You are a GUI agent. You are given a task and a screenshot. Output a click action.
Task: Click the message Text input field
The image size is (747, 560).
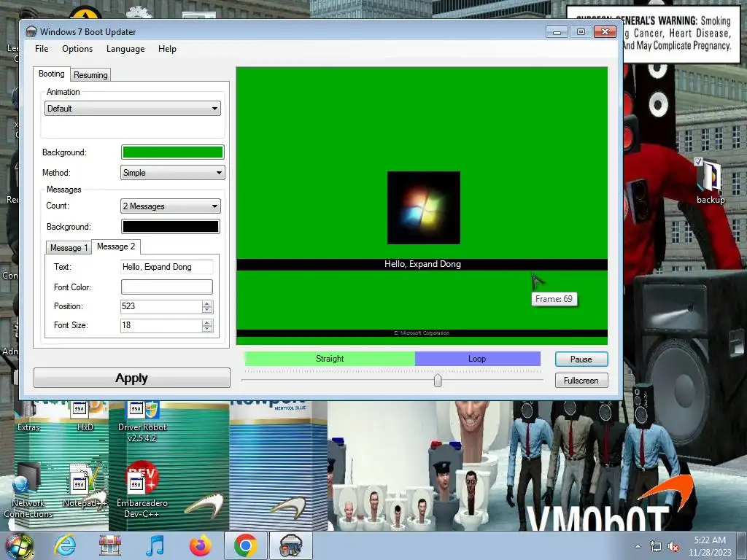point(167,267)
